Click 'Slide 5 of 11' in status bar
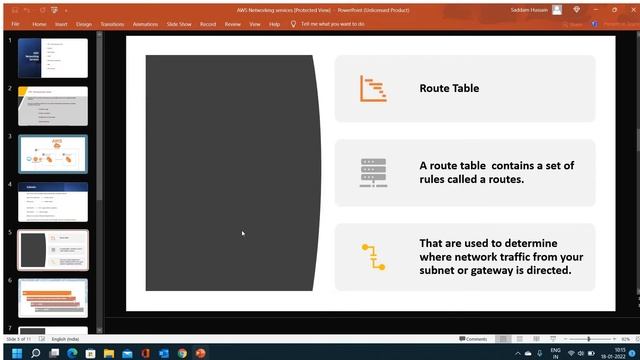The width and height of the screenshot is (640, 360). click(19, 339)
